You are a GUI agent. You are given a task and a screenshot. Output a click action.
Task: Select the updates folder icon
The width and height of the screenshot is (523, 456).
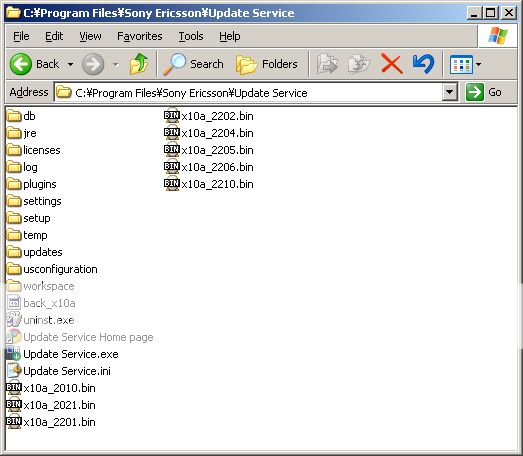tap(14, 252)
